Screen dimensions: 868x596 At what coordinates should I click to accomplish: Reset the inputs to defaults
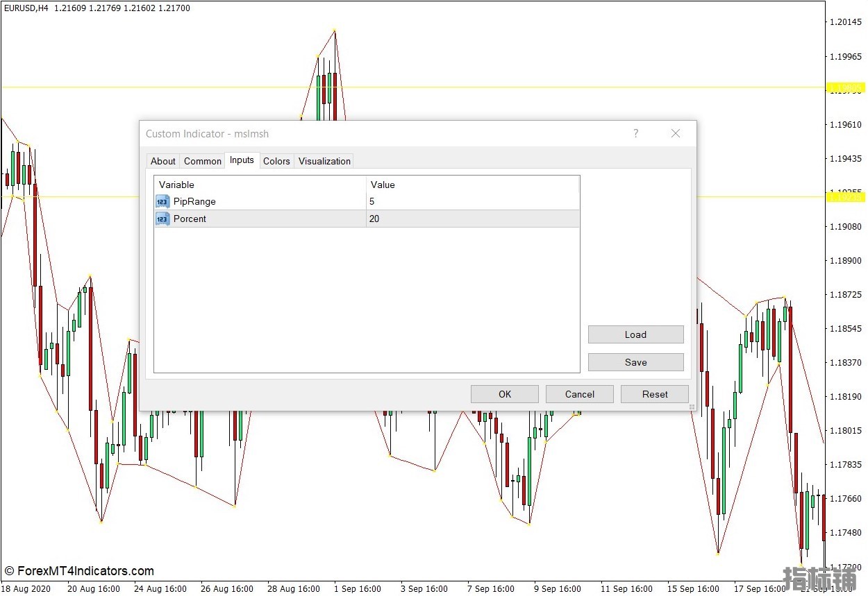tap(655, 394)
